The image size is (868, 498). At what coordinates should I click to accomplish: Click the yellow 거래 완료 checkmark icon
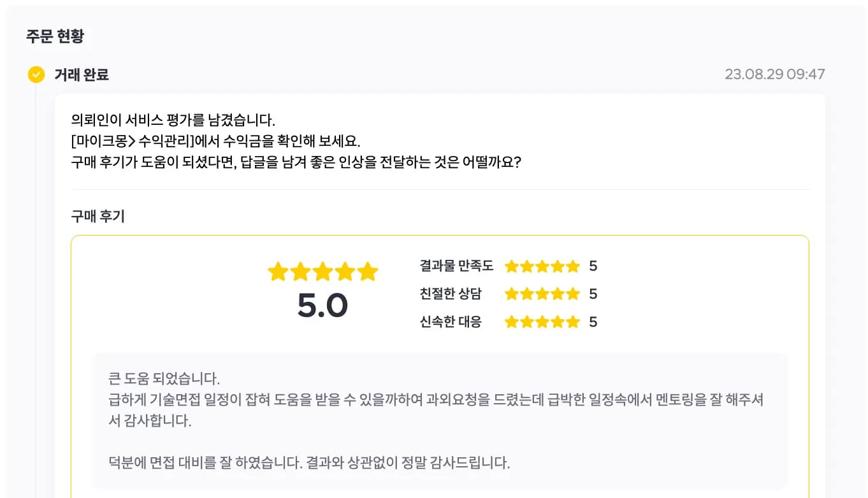click(36, 75)
